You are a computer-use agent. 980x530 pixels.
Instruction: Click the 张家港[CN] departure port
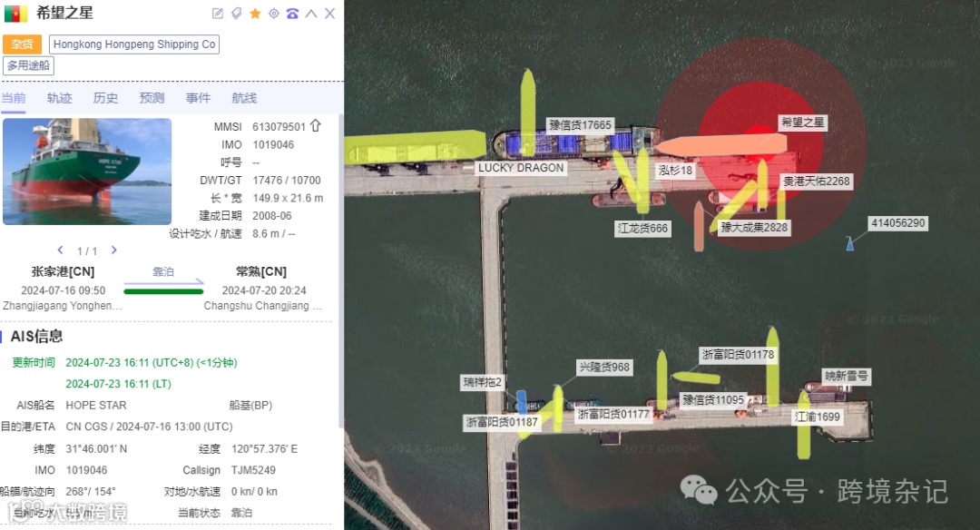63,272
